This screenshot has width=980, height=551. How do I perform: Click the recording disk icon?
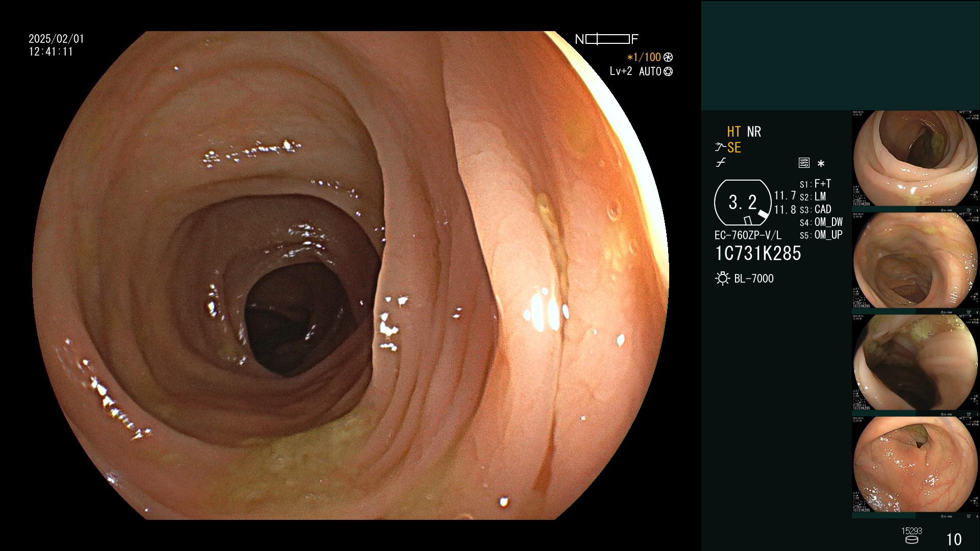point(912,540)
